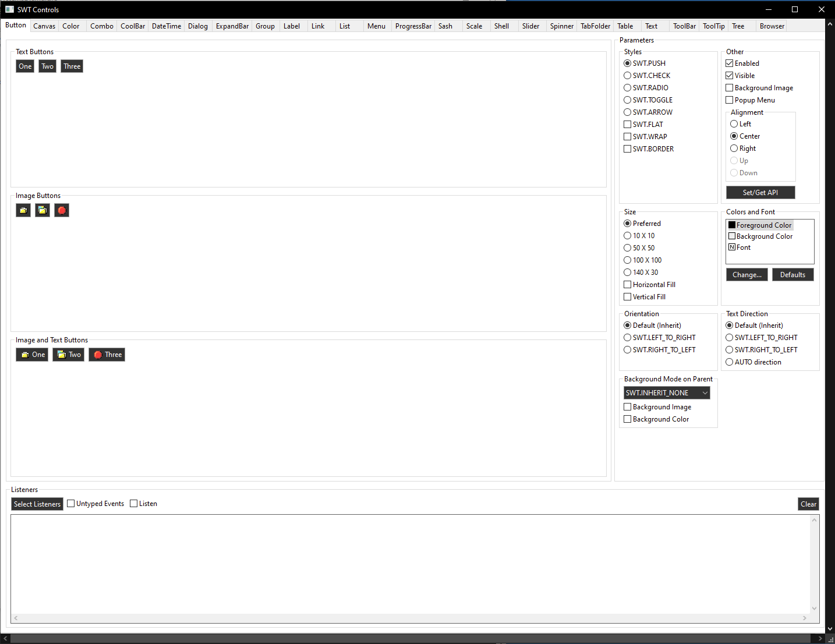
Task: Click image and text button One
Action: (x=32, y=355)
